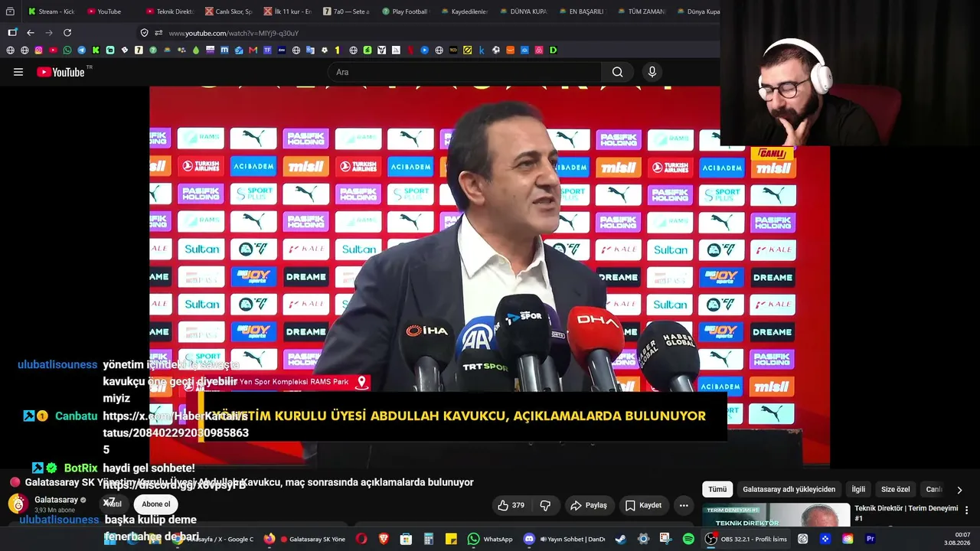This screenshot has width=980, height=551.
Task: Select the 'Size özel' filter chip
Action: coord(895,489)
